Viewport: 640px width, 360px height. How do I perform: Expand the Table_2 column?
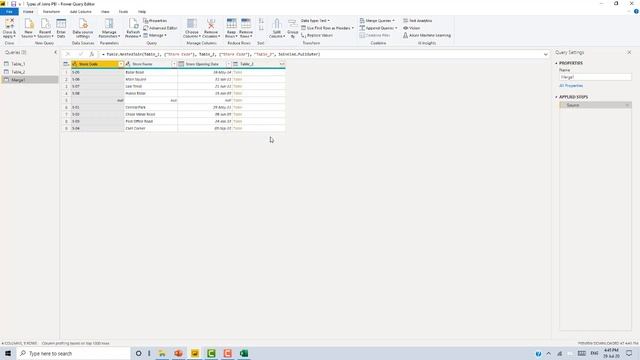pos(282,64)
